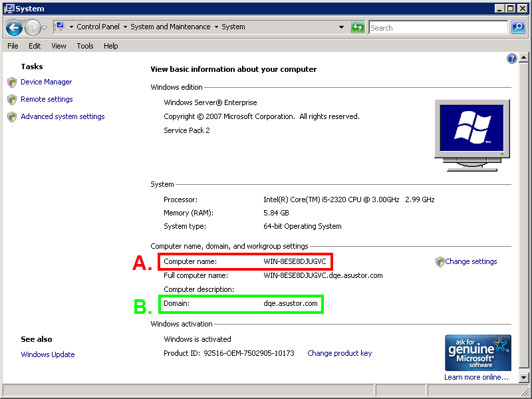
Task: Click the Change settings link
Action: [471, 261]
